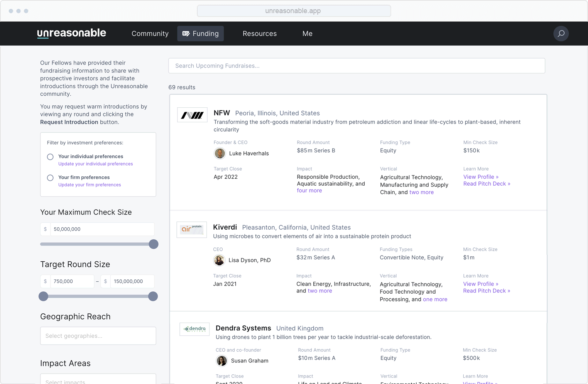
Task: Click 'Apr 2022' target close date
Action: tap(226, 177)
